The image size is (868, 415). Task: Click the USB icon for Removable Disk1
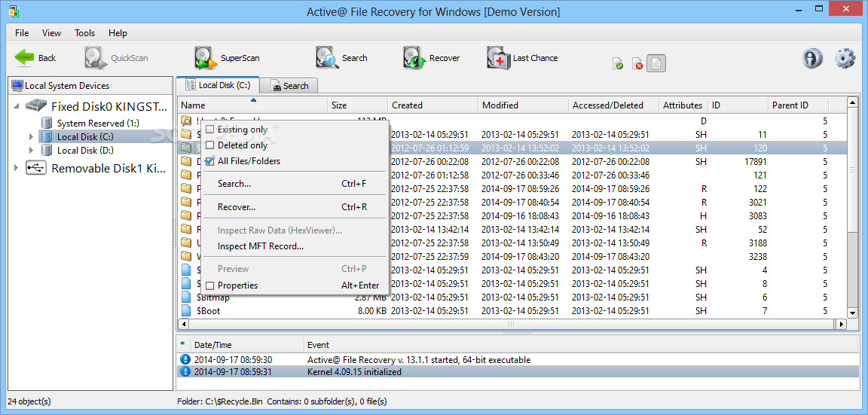coord(36,169)
